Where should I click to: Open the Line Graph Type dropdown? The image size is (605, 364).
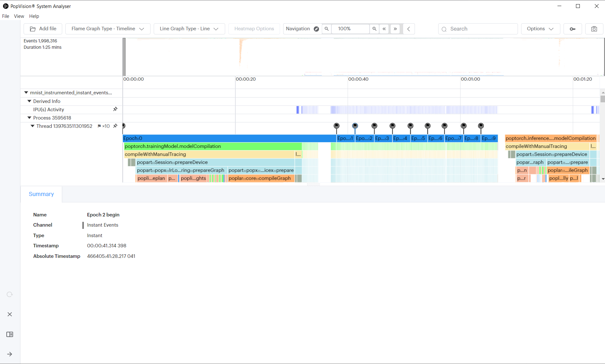coord(189,29)
